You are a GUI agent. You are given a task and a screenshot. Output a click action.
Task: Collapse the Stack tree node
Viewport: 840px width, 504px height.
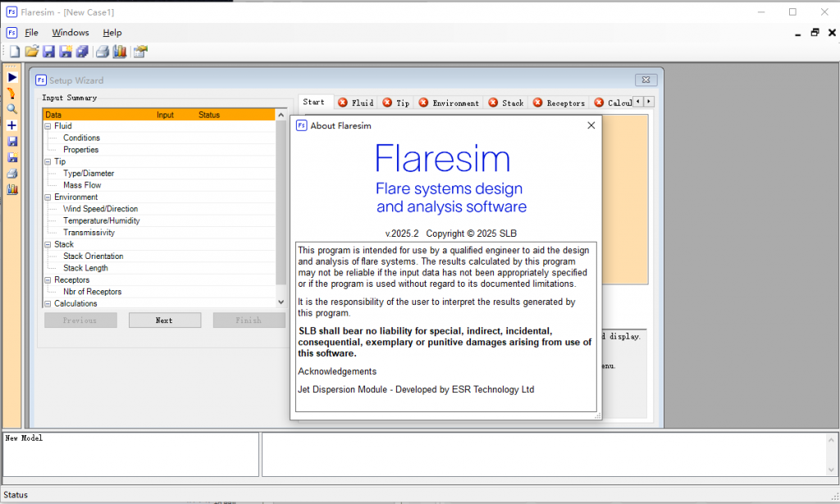click(x=48, y=244)
